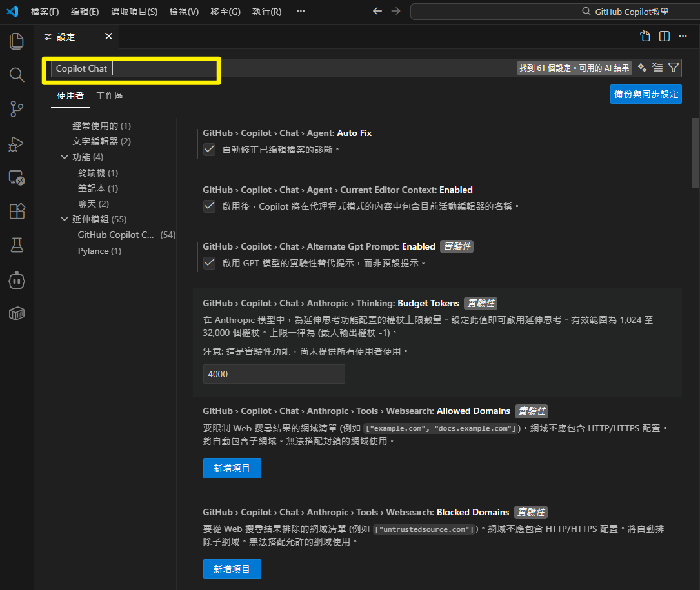Viewport: 700px width, 590px height.
Task: Open the Remote Explorer view
Action: [16, 175]
